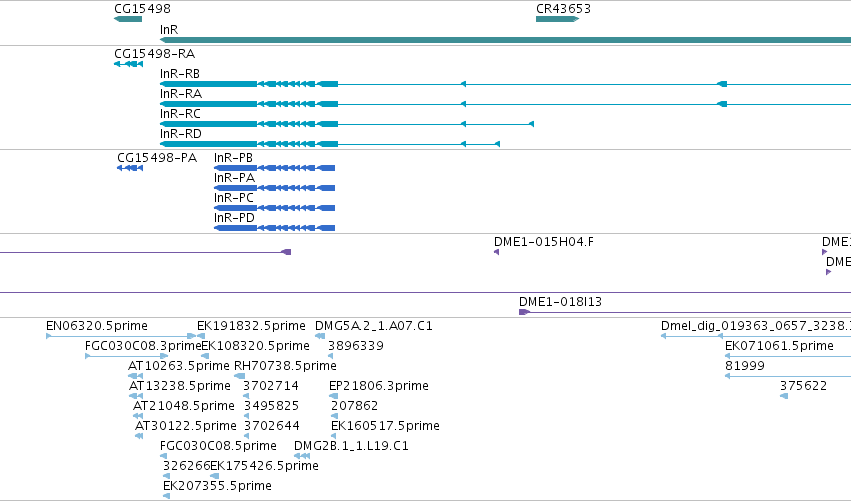Click the purple DME1-018I13 start marker
This screenshot has width=851, height=501.
tap(524, 312)
